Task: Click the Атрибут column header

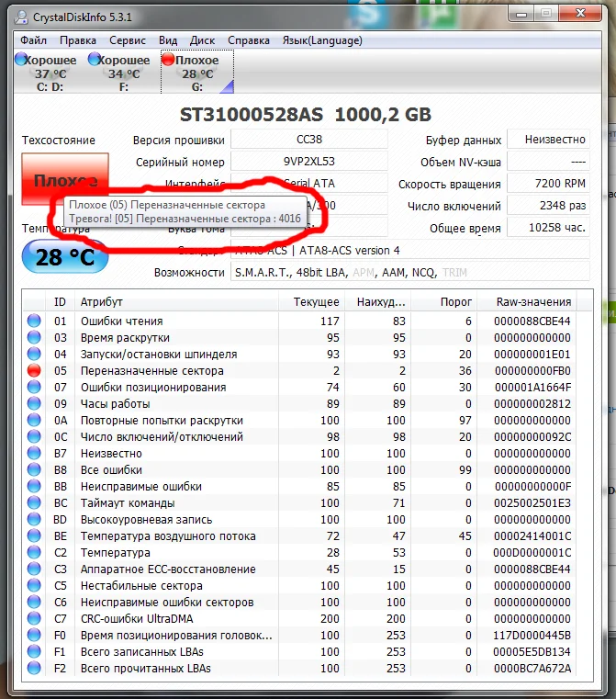Action: click(176, 302)
